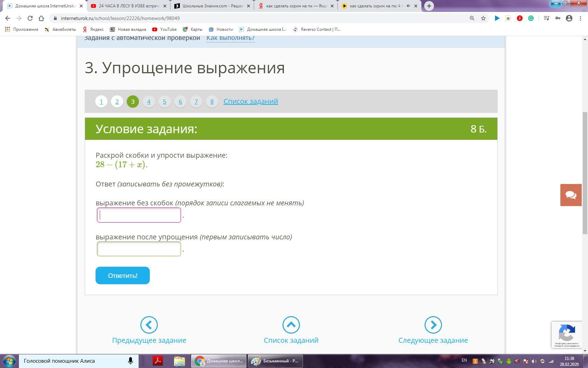Open the Как выполнять? link
This screenshot has height=368, width=588.
[x=230, y=38]
